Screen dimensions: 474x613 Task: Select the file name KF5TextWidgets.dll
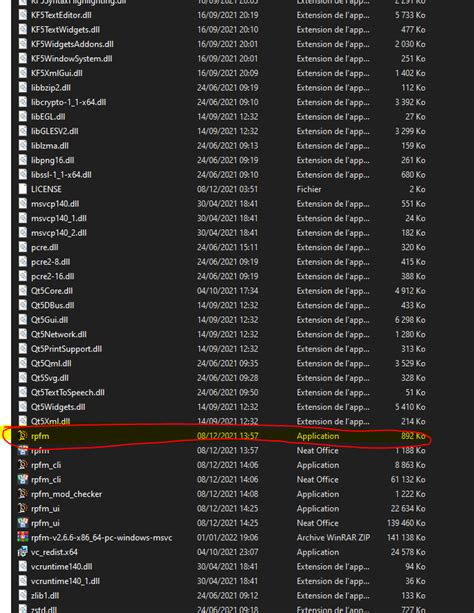point(65,30)
